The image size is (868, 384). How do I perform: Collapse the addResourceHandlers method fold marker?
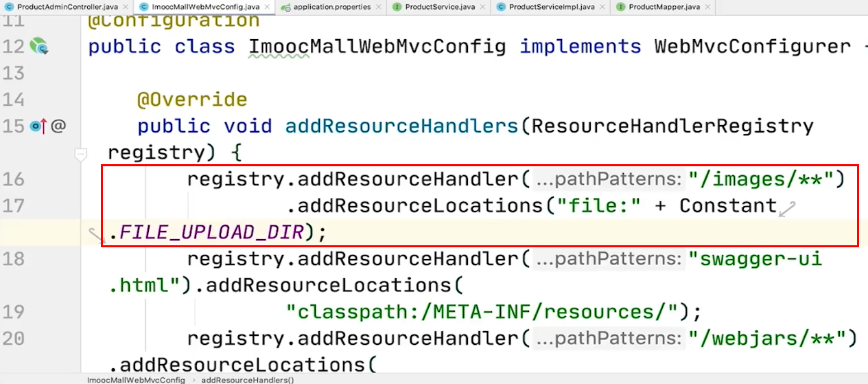(x=81, y=155)
